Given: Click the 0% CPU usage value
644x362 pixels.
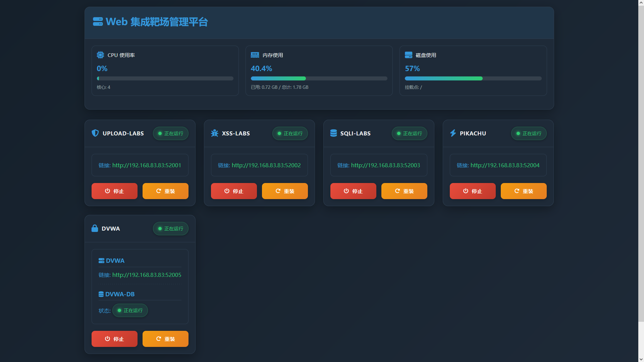Looking at the screenshot, I should click(102, 68).
